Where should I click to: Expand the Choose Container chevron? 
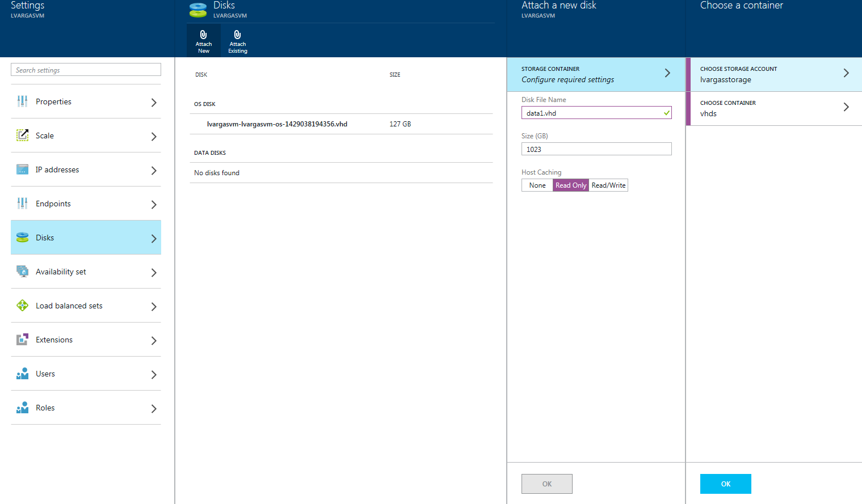(x=846, y=107)
